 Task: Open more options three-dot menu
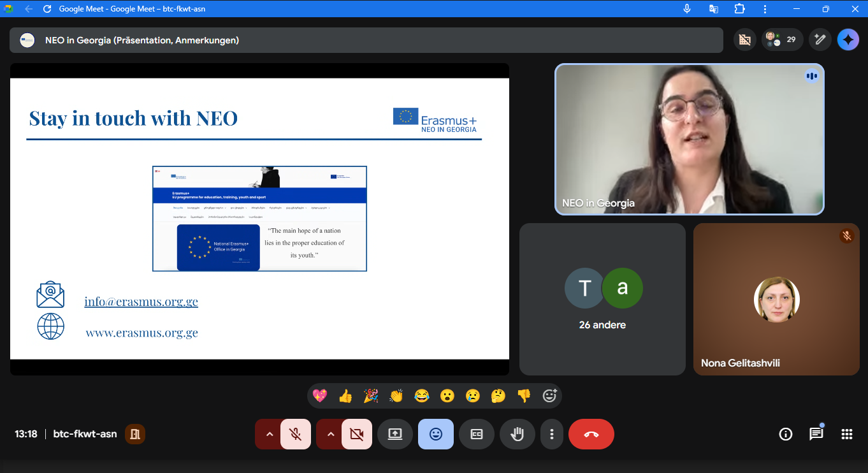click(x=552, y=434)
